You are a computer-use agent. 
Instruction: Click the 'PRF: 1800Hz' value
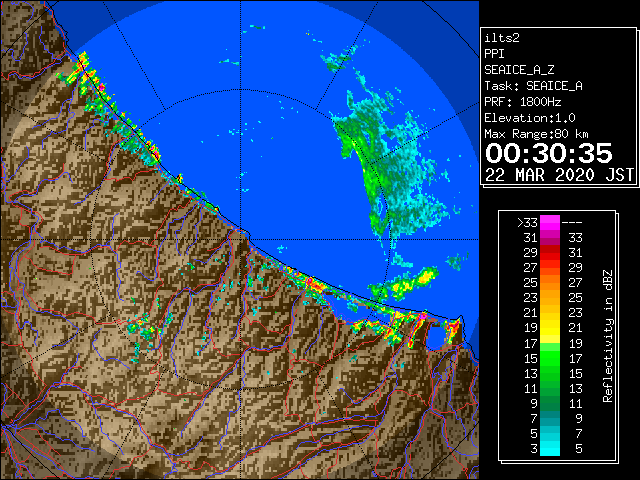pyautogui.click(x=523, y=102)
